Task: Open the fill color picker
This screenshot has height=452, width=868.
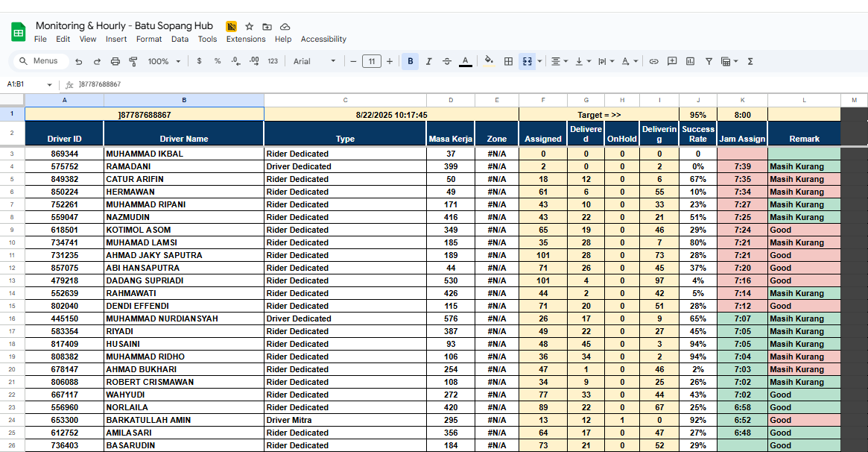Action: [x=489, y=61]
